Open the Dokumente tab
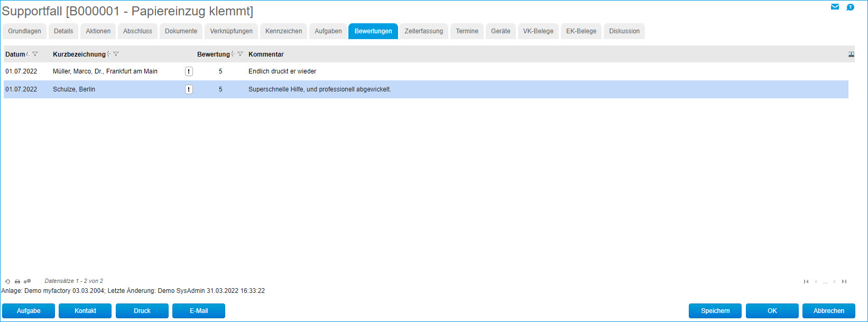This screenshot has width=868, height=322. pyautogui.click(x=181, y=31)
